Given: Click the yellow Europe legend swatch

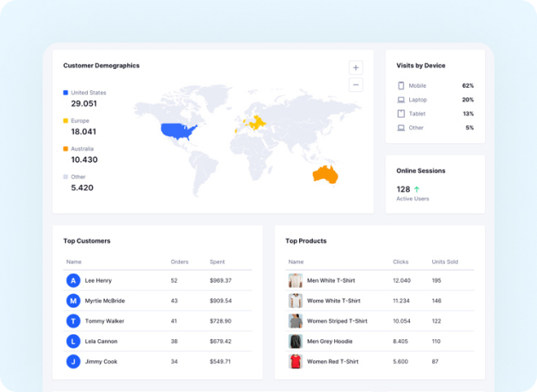Looking at the screenshot, I should coord(66,120).
